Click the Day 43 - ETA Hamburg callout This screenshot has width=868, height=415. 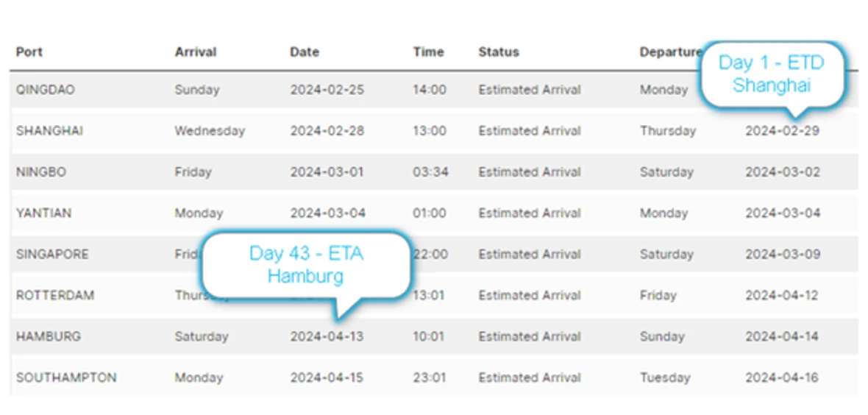(305, 265)
